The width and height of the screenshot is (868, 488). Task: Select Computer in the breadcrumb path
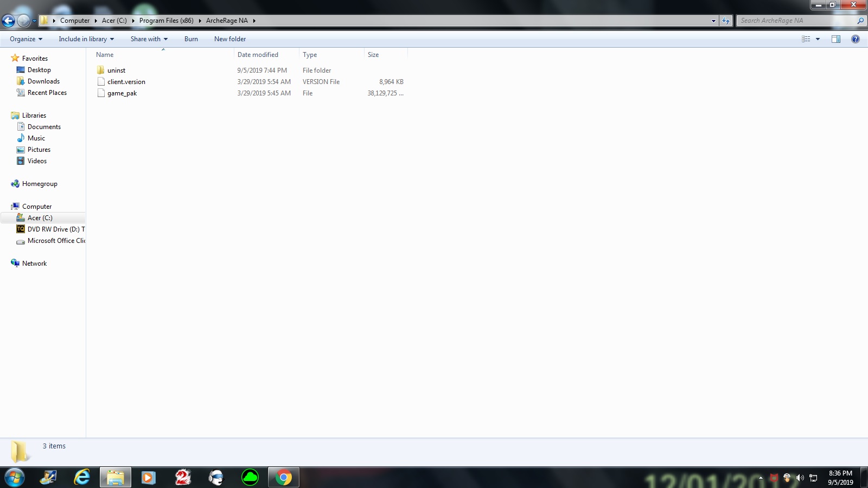click(75, 21)
